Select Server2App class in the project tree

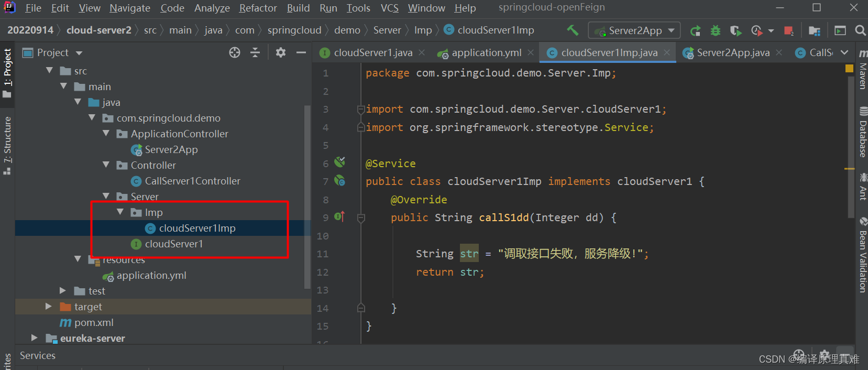[171, 149]
